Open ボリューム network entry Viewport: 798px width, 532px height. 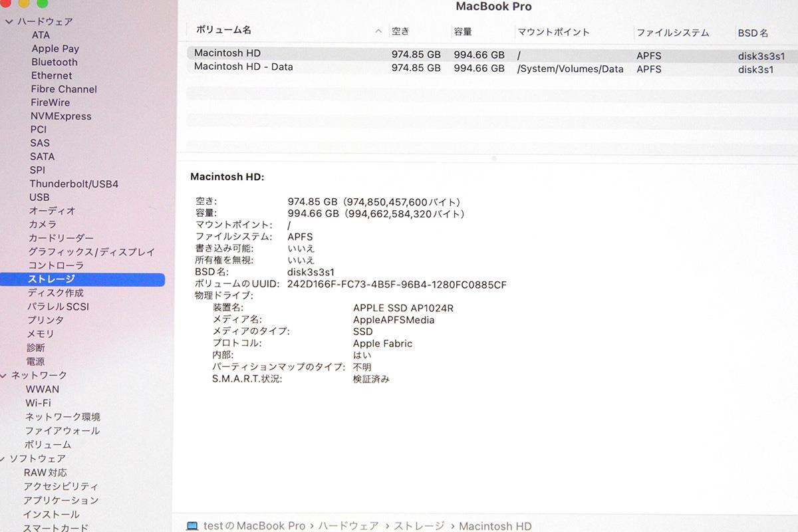pyautogui.click(x=48, y=445)
